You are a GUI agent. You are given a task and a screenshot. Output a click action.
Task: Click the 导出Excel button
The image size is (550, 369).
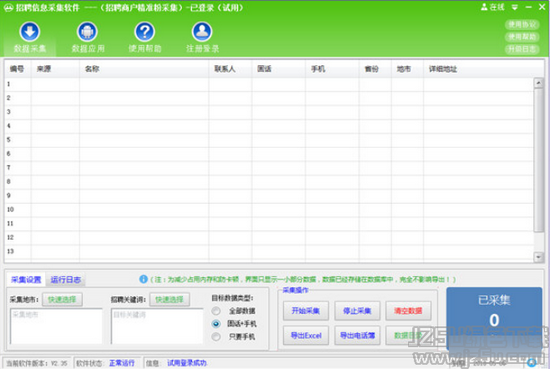[306, 336]
